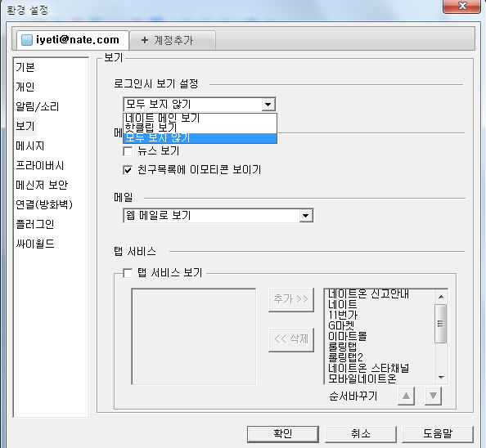Screen dimensions: 486x448
Task: Click the 추가 >> button
Action: coord(291,299)
